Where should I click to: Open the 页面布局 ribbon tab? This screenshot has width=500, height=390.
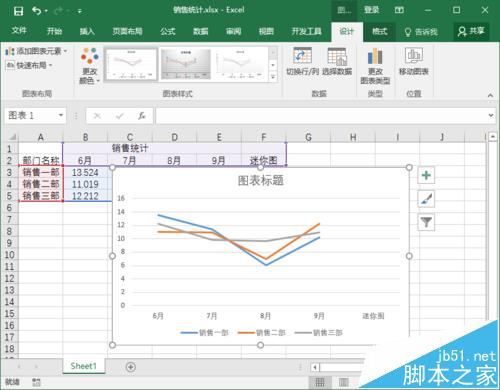click(127, 31)
